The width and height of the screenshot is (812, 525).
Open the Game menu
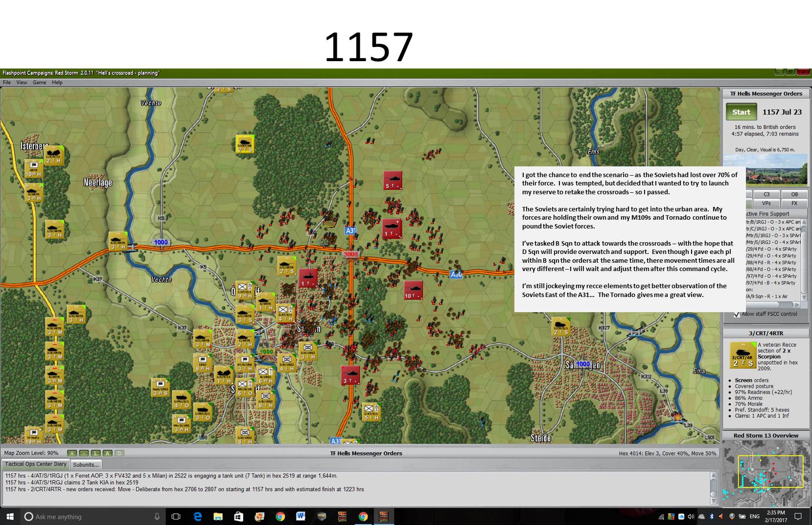40,82
